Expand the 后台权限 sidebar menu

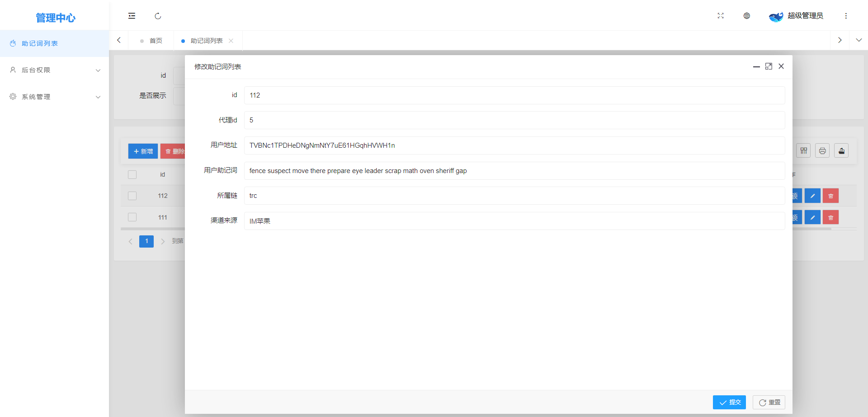54,70
